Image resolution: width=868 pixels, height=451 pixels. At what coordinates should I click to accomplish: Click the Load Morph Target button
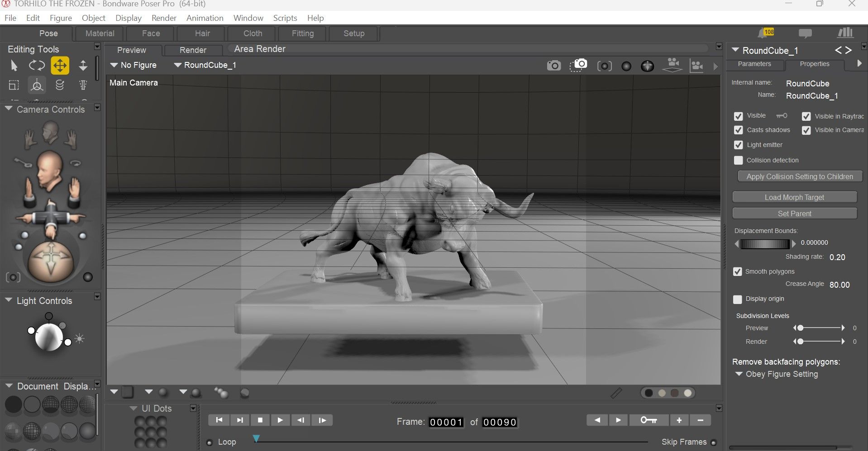(794, 198)
